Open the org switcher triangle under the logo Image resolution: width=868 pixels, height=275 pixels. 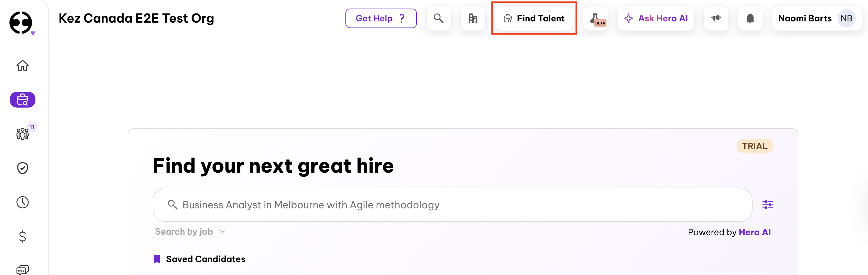click(33, 33)
